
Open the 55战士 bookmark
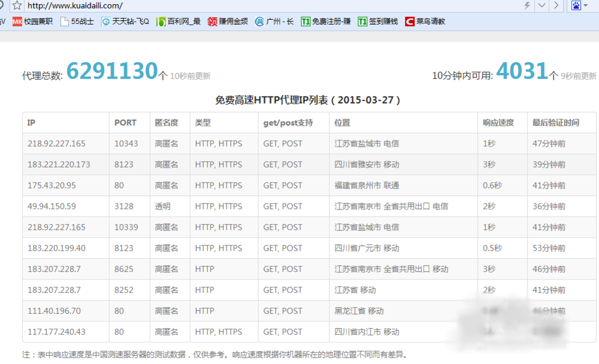pyautogui.click(x=77, y=22)
